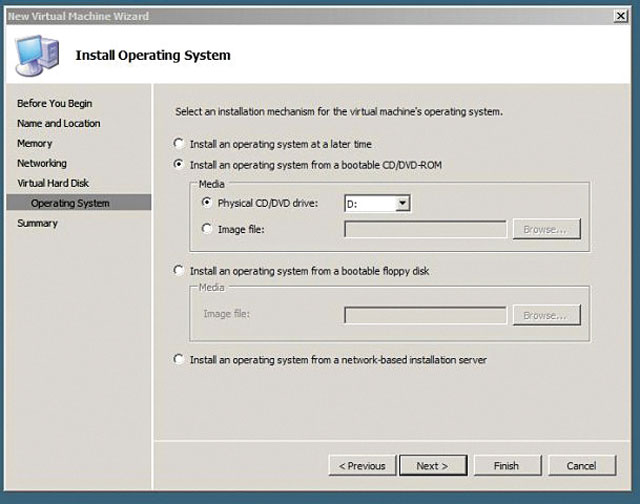
Task: Click the Finish button
Action: pyautogui.click(x=507, y=466)
